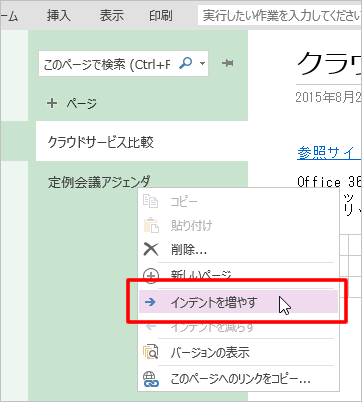The height and width of the screenshot is (402, 362).
Task: Click the page date 2015年8月 text
Action: coord(328,97)
